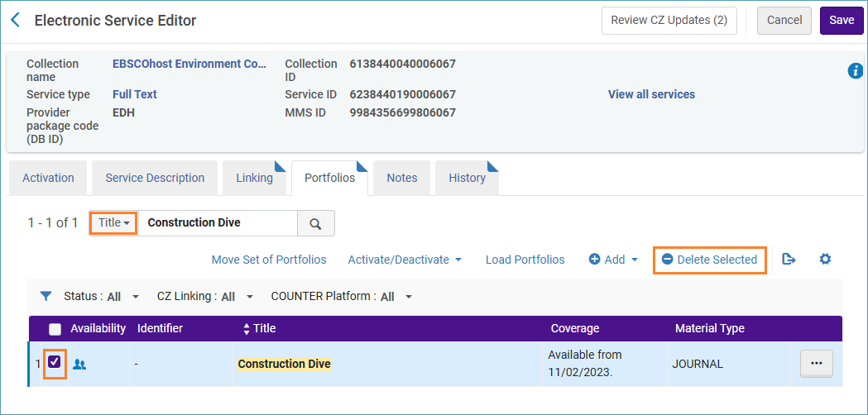Open row actions ellipsis menu
The width and height of the screenshot is (868, 415).
[816, 364]
